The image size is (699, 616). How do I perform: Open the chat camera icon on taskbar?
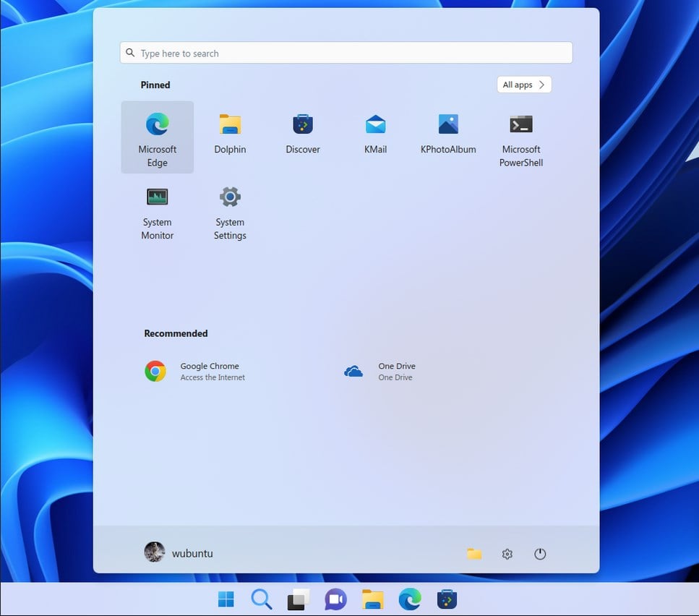(x=335, y=599)
